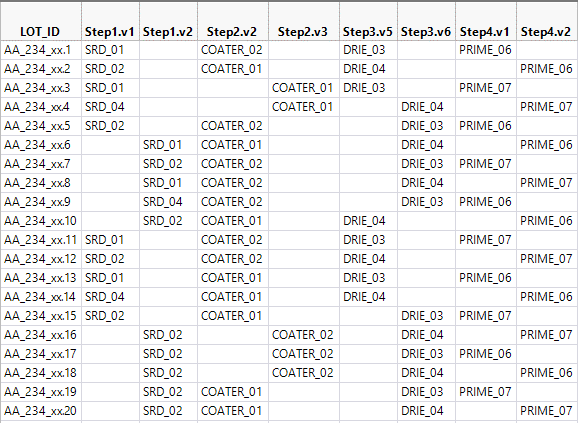This screenshot has height=423, width=578.
Task: Select the AA_234_xx.1 lot cell
Action: 41,50
